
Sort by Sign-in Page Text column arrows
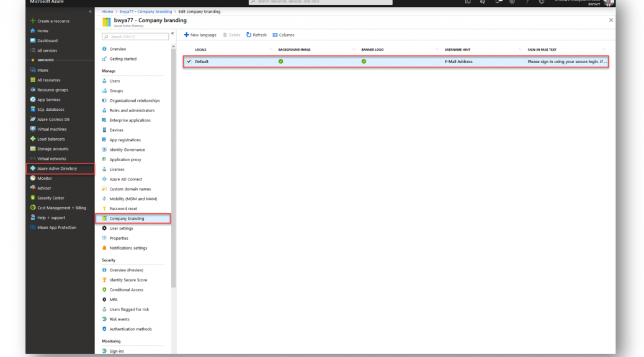603,50
